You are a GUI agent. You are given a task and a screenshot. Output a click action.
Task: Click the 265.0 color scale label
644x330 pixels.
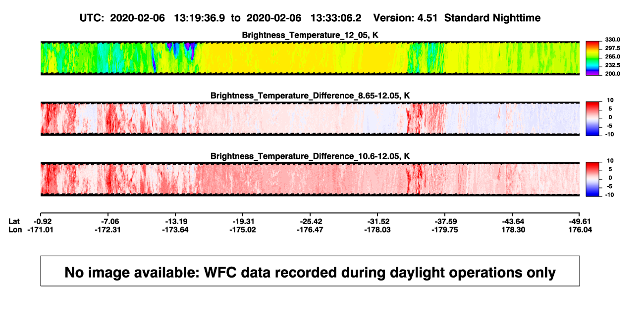pyautogui.click(x=613, y=56)
